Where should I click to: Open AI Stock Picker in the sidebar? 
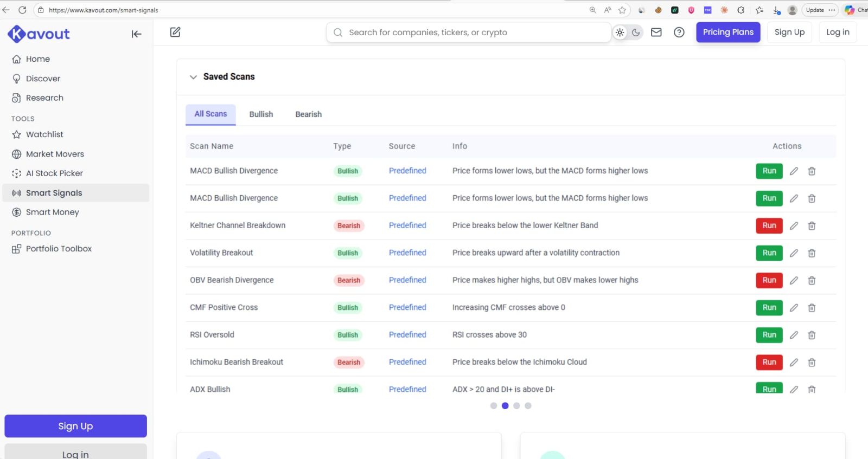click(76, 173)
